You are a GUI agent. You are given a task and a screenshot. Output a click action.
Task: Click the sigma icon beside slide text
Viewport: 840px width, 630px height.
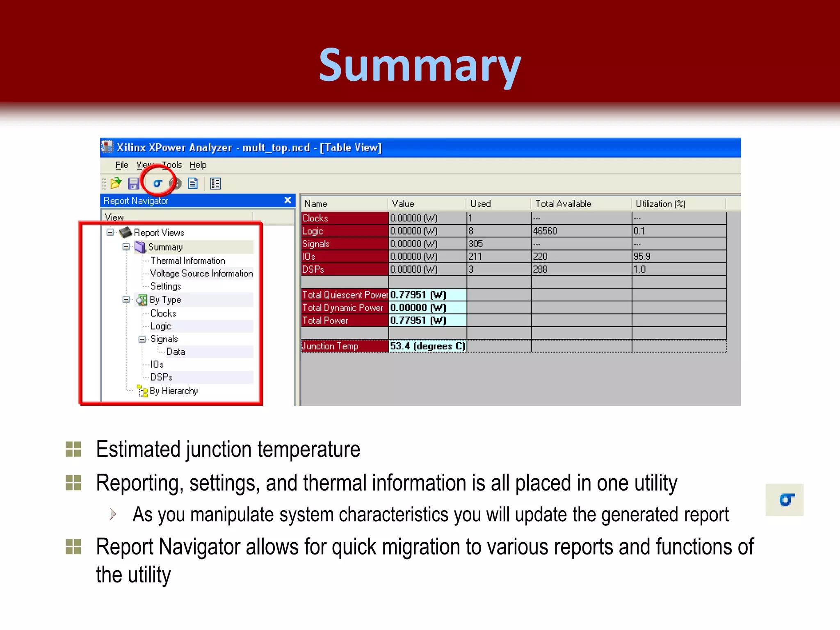[786, 500]
